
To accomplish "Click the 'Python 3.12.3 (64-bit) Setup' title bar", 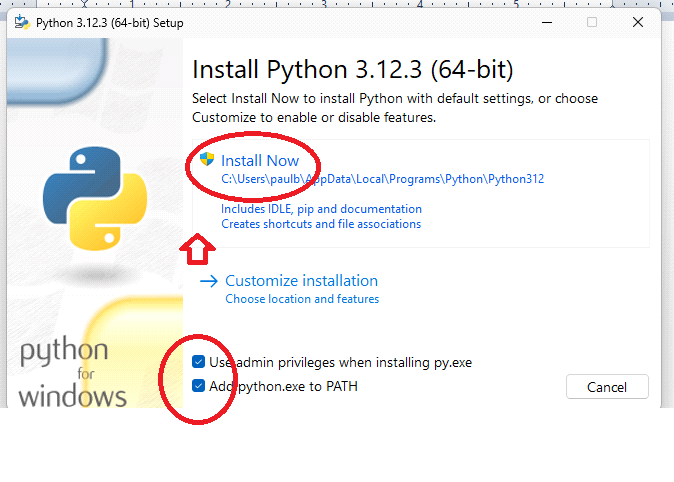I will 110,23.
